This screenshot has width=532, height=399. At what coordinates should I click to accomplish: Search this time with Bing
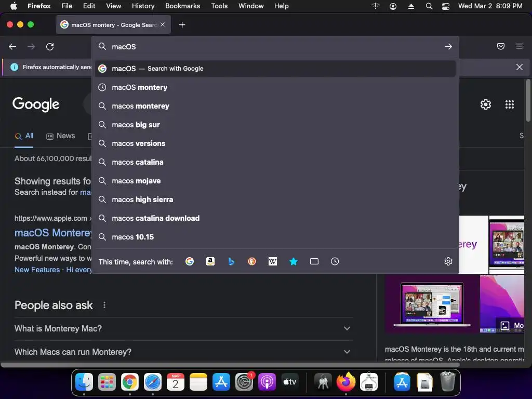pyautogui.click(x=231, y=261)
